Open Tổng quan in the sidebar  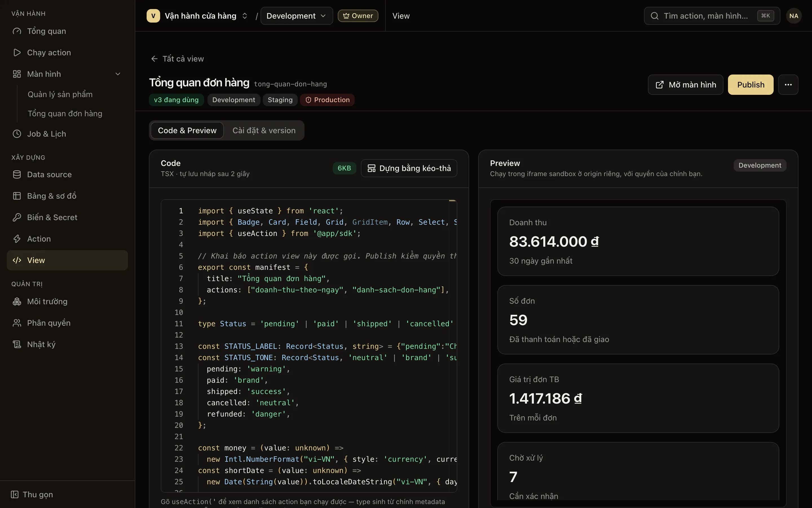tap(67, 31)
